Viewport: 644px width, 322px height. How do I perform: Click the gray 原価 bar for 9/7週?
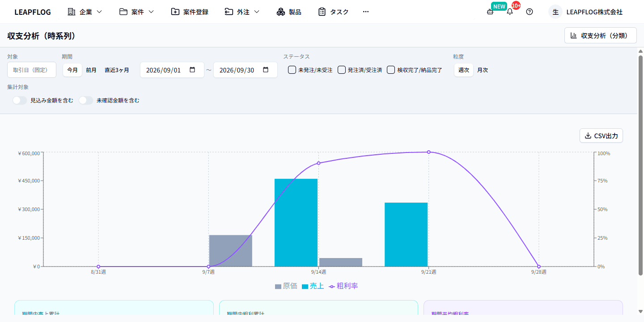click(231, 251)
